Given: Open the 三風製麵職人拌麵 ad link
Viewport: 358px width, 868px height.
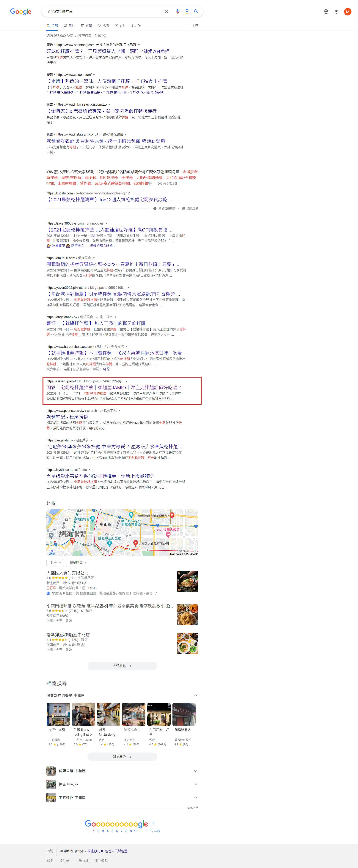Looking at the screenshot, I should [x=108, y=51].
